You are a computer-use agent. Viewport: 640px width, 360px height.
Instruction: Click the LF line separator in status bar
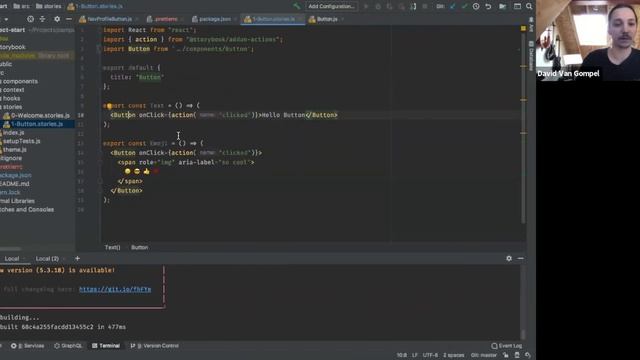[x=415, y=355]
